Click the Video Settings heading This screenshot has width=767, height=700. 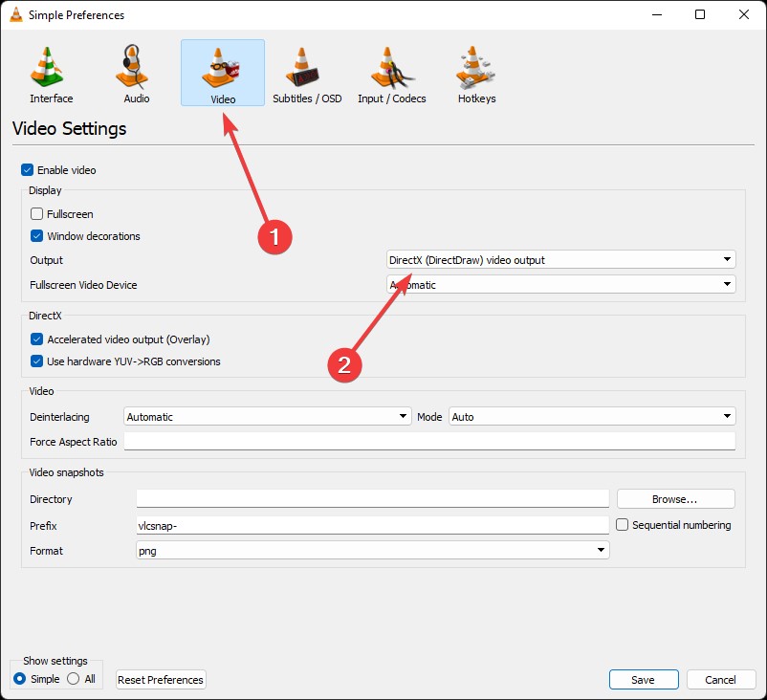(70, 129)
